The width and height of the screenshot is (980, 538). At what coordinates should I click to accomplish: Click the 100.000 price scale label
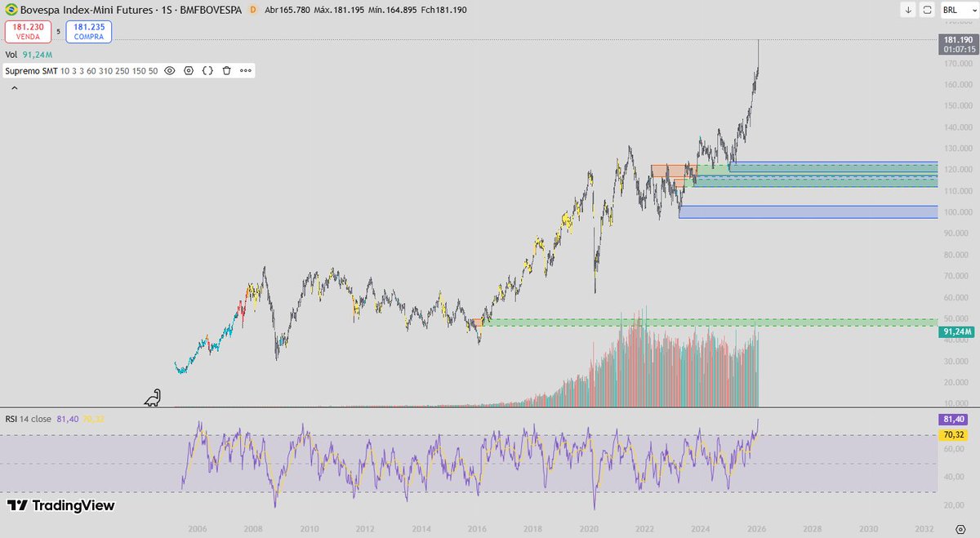(956, 212)
